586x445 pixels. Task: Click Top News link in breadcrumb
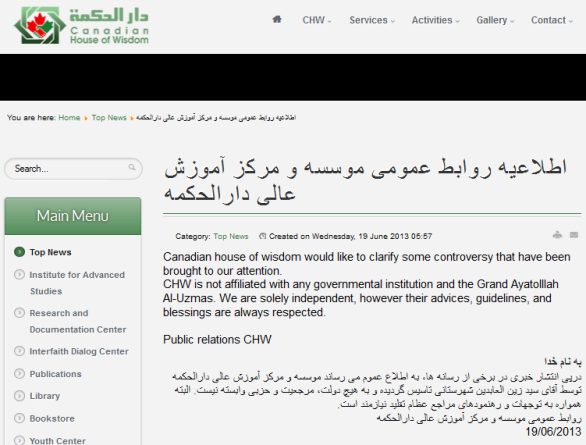pos(109,118)
